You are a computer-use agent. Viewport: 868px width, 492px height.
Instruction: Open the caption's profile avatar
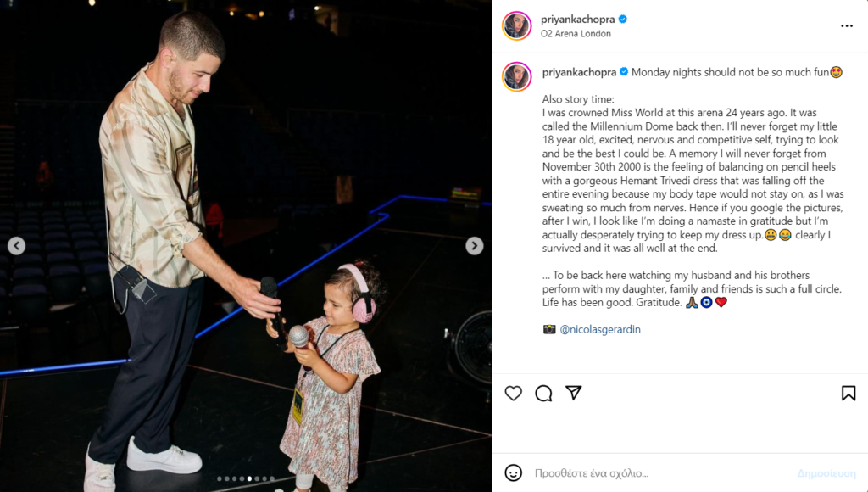tap(516, 76)
